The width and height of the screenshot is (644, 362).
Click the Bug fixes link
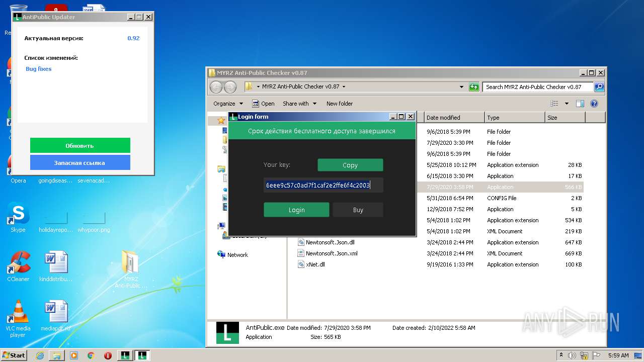point(39,69)
